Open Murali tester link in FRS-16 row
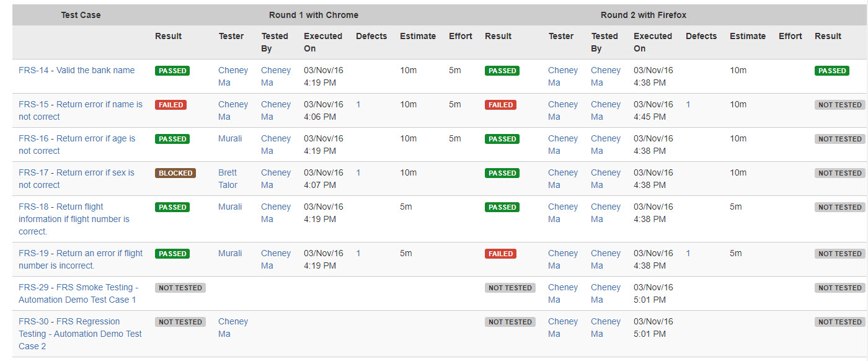 pyautogui.click(x=230, y=138)
